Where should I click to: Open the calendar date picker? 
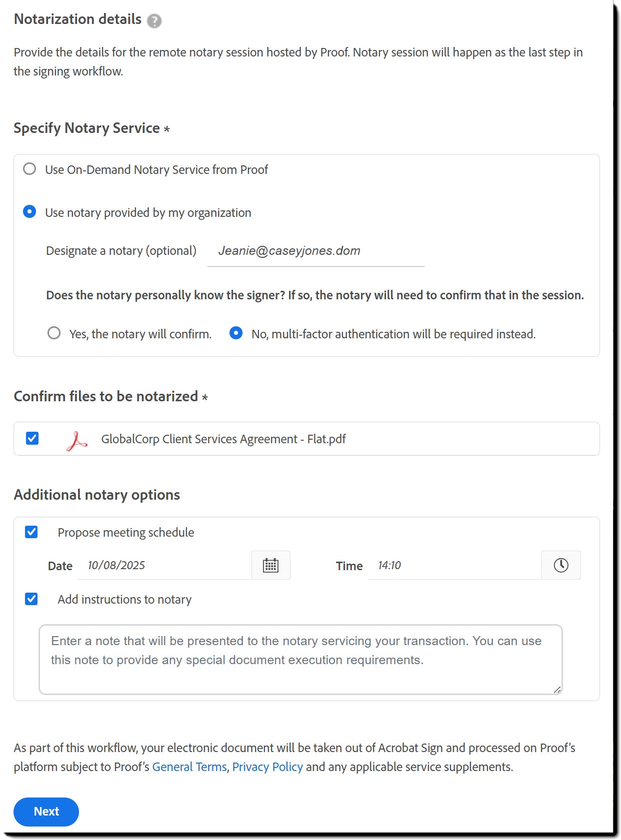point(270,565)
